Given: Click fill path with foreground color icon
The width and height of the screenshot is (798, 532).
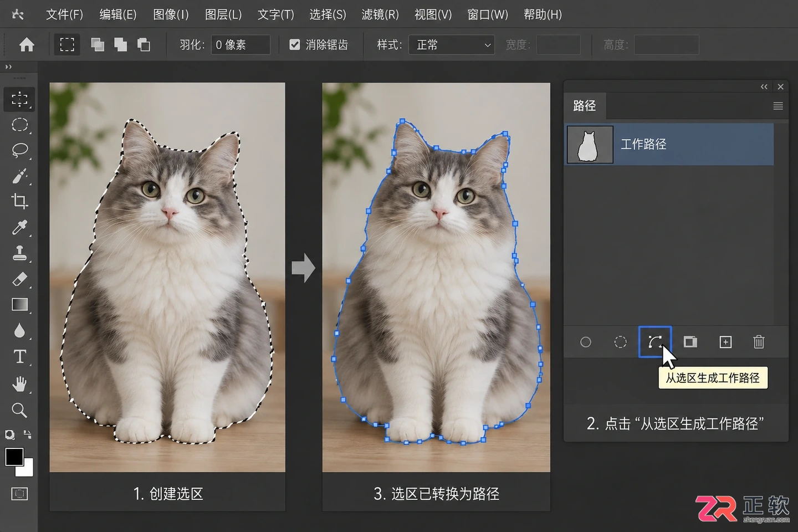Looking at the screenshot, I should tap(586, 342).
